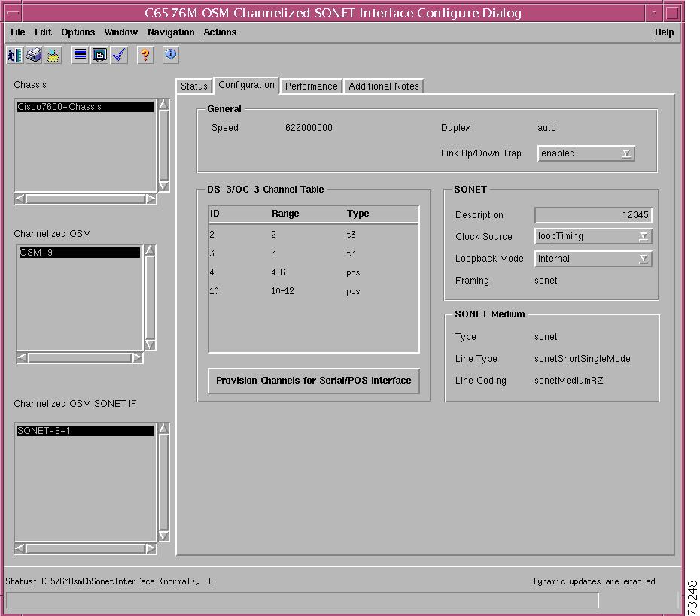Viewport: 700px width, 616px height.
Task: Click SONET IF list scroll left arrow
Action: tap(20, 548)
